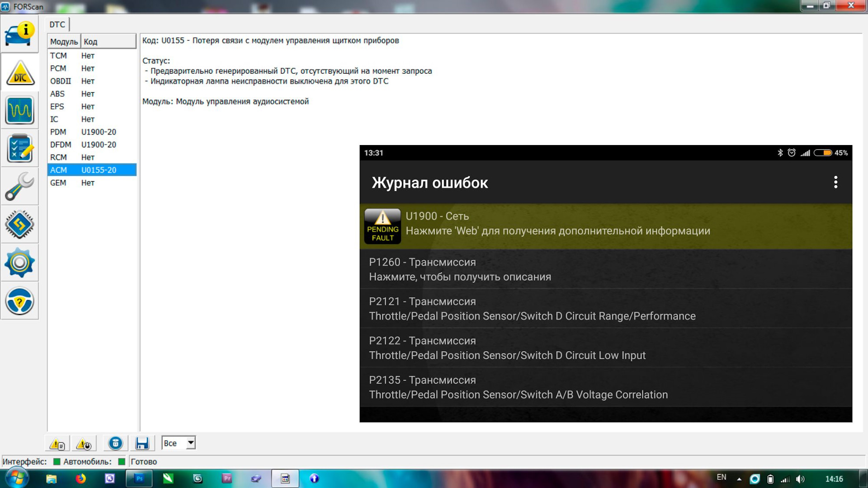The image size is (868, 488).
Task: Open the vehicle information section
Action: pyautogui.click(x=19, y=34)
